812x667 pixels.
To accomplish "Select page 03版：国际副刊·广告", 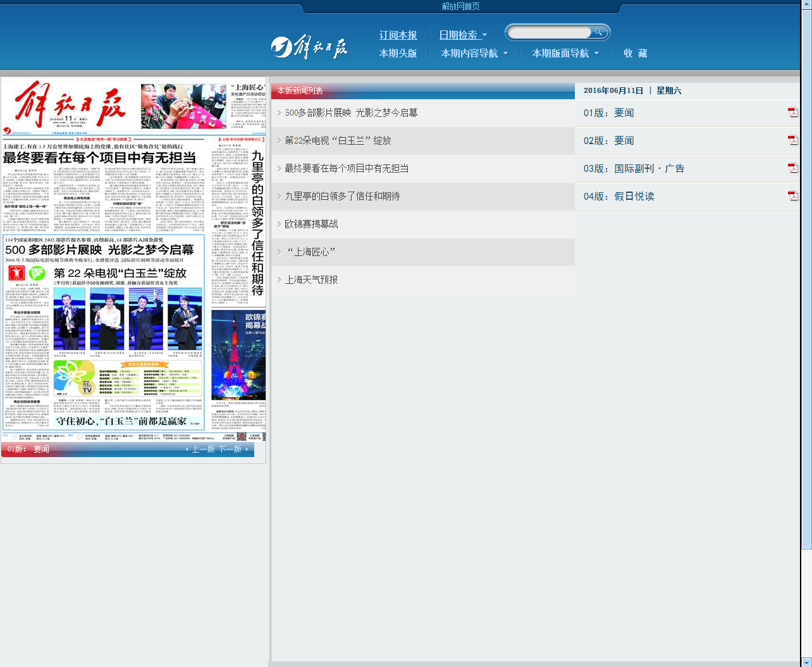I will point(634,168).
